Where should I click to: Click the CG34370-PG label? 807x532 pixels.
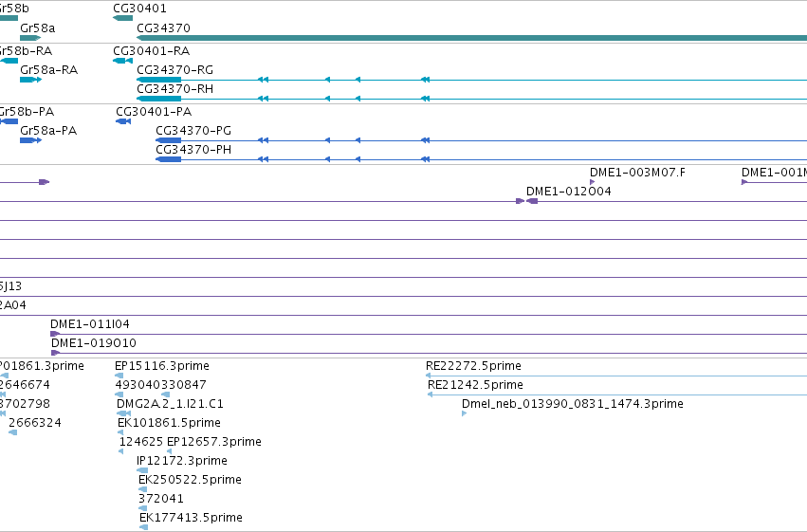[193, 130]
